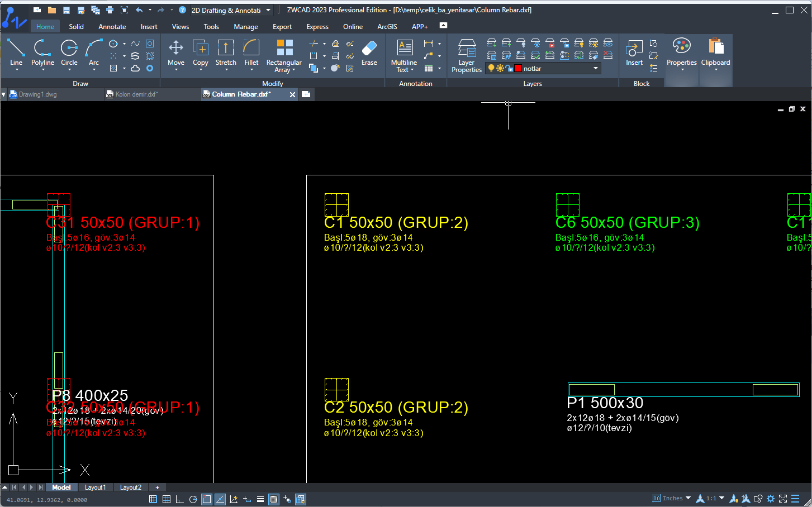Click the Donut tool icon
812x507 pixels.
[x=150, y=68]
